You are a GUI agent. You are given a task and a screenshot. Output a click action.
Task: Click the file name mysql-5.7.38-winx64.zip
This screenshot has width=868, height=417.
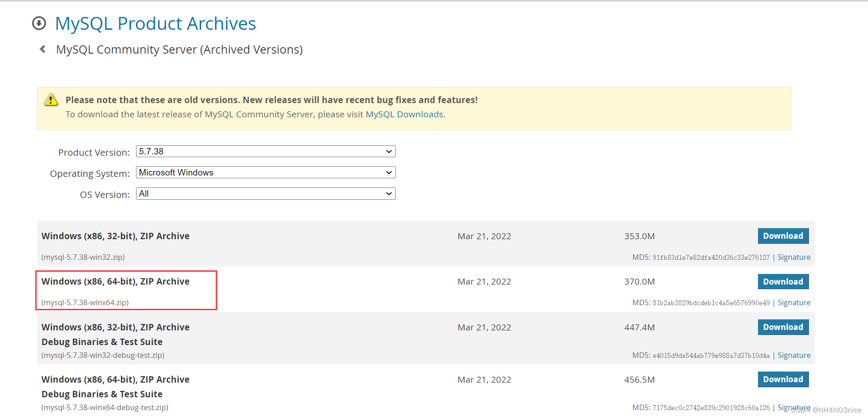click(x=85, y=302)
